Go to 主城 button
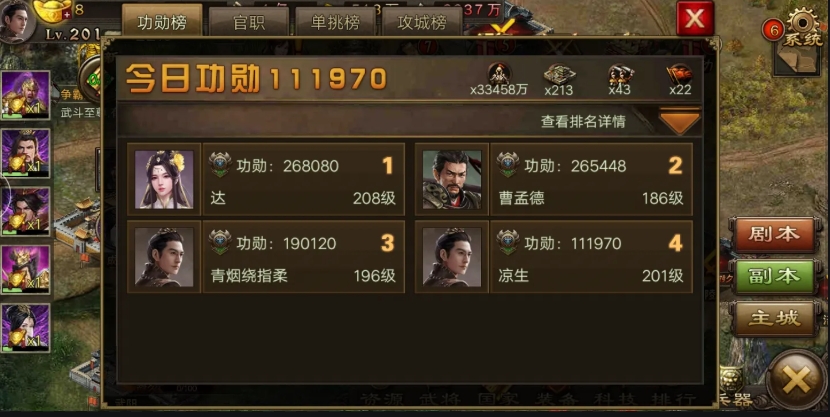Viewport: 830px width, 417px height. tap(773, 318)
